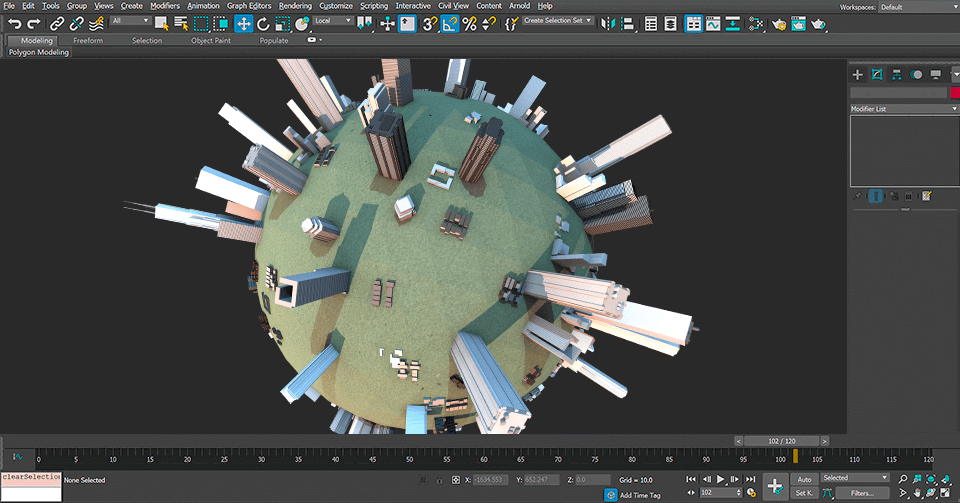Click the 102 / 120 time slider
Viewport: 960px width, 503px height.
[x=782, y=441]
